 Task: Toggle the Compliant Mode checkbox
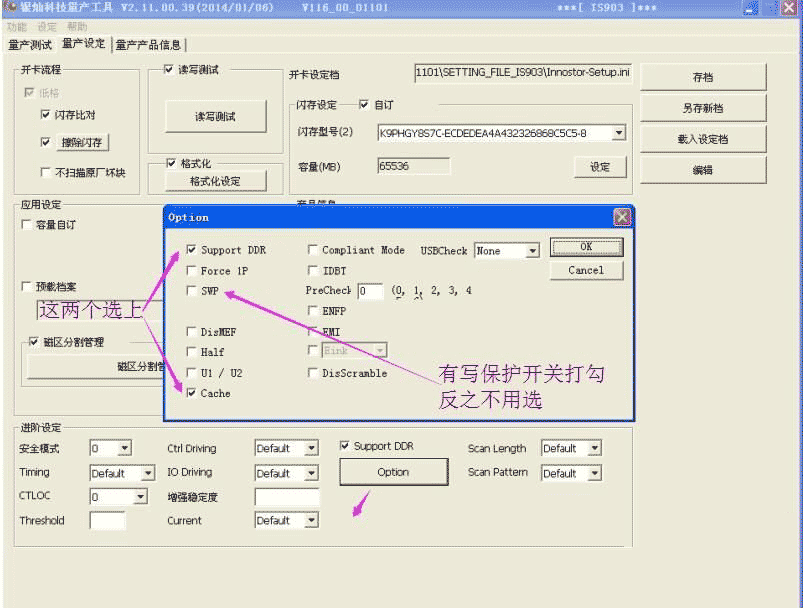[313, 250]
